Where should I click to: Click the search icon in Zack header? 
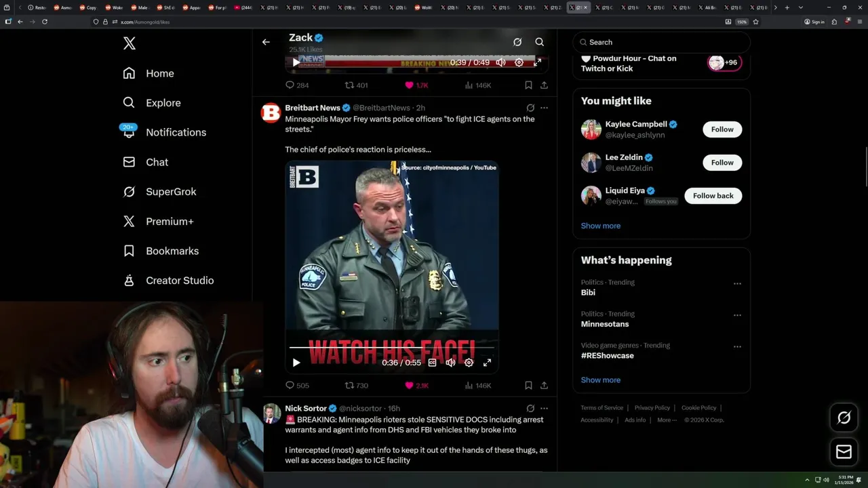pos(540,42)
